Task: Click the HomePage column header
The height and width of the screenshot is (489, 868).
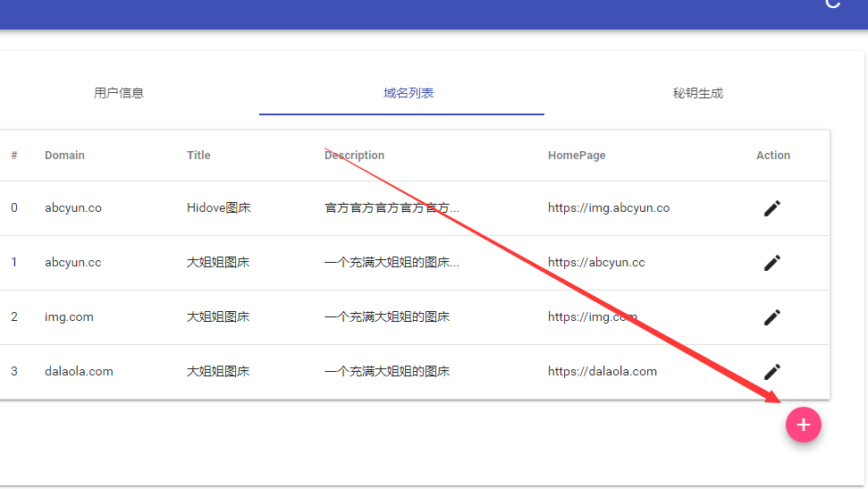Action: (577, 155)
